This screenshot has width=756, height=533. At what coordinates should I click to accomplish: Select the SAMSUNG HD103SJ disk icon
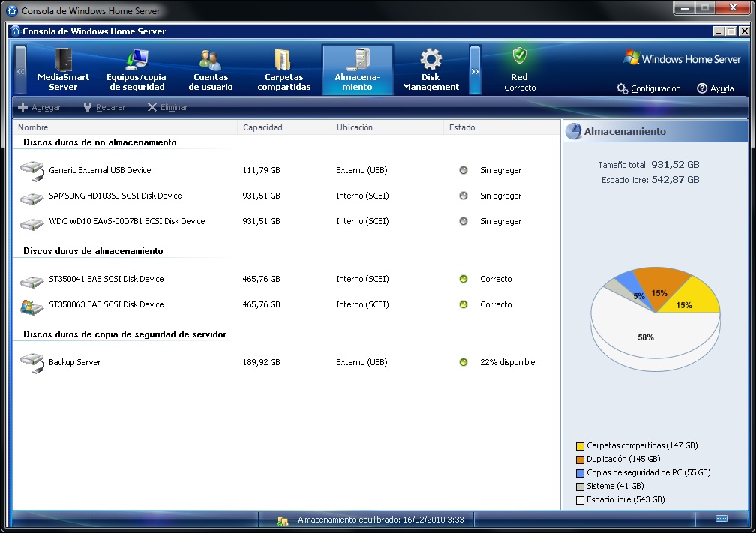coord(31,197)
